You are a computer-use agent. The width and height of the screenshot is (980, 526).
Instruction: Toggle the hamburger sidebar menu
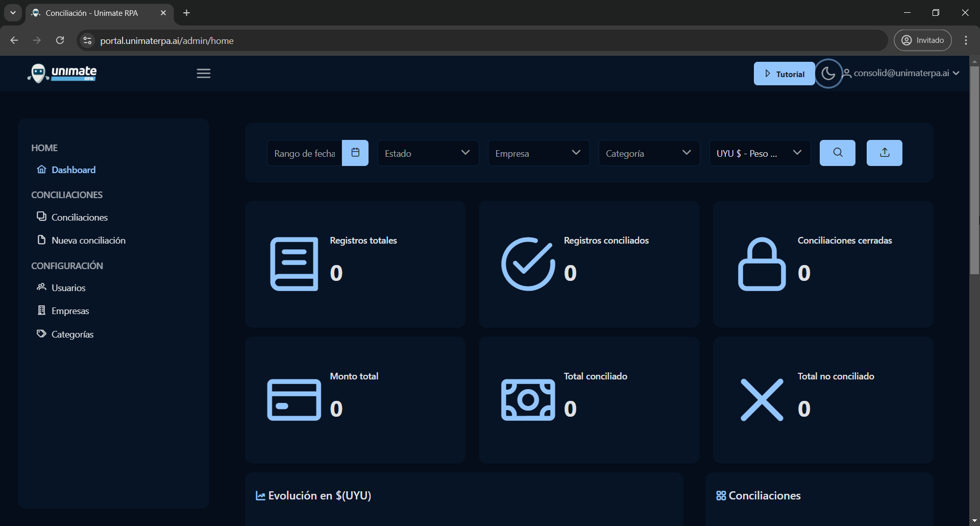pos(204,74)
